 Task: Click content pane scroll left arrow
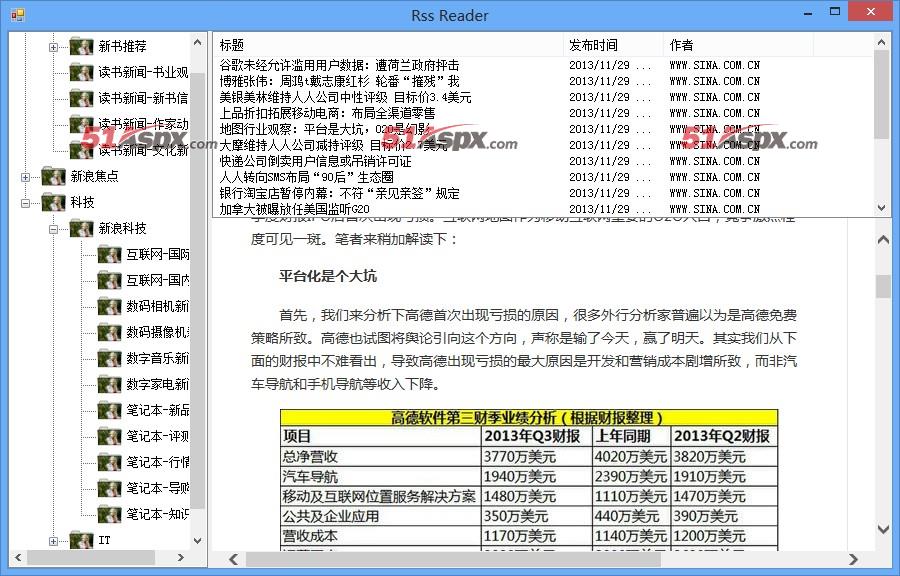(x=233, y=559)
